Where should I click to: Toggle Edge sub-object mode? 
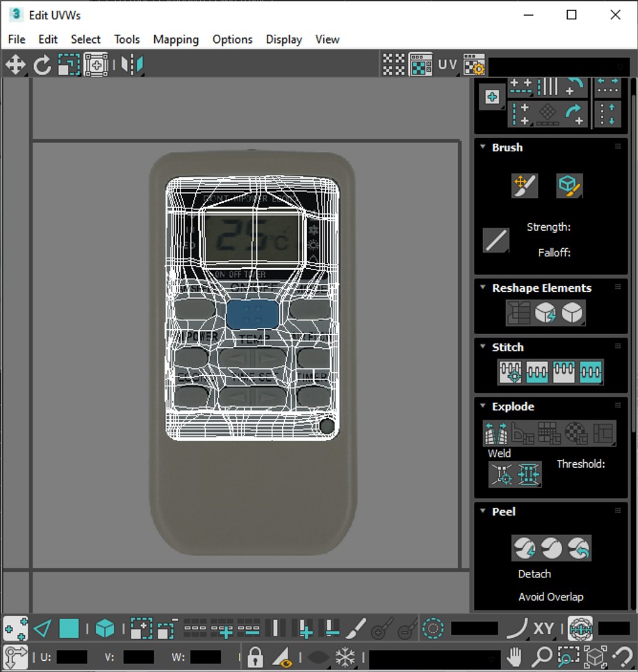coord(42,628)
